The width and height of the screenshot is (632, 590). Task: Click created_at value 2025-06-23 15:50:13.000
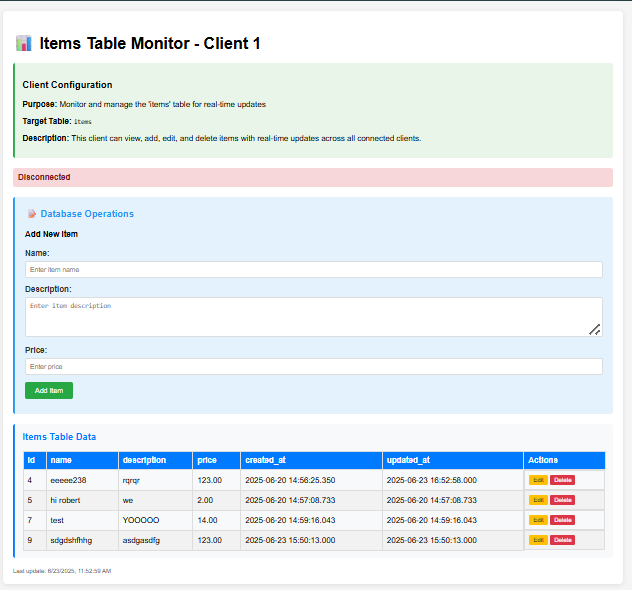click(x=312, y=540)
